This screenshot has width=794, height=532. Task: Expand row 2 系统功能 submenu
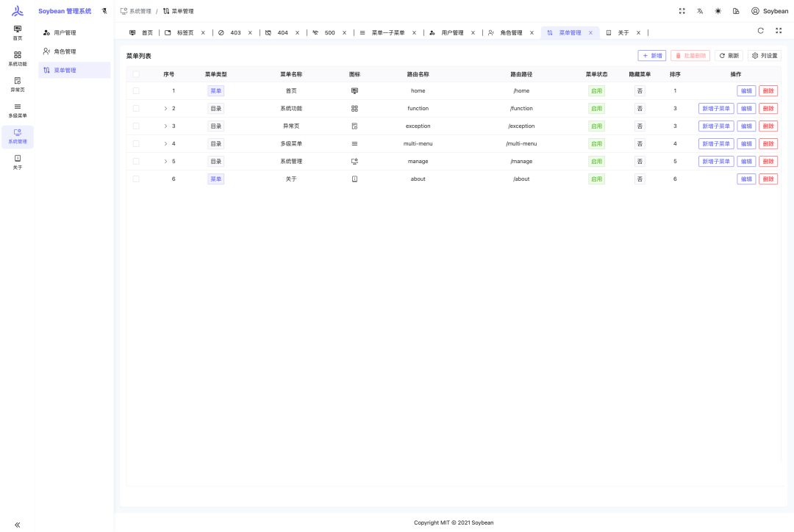click(x=165, y=109)
